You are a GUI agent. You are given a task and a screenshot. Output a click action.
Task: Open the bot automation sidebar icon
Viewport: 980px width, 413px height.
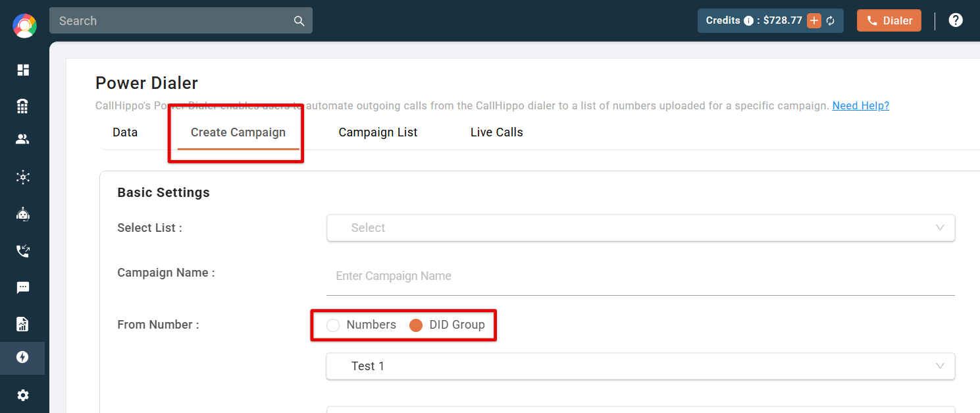[23, 213]
